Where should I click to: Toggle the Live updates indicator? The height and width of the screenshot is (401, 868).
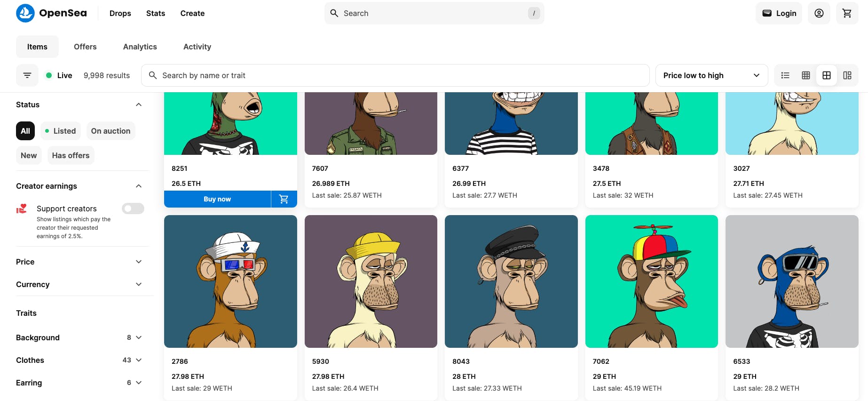click(x=59, y=75)
